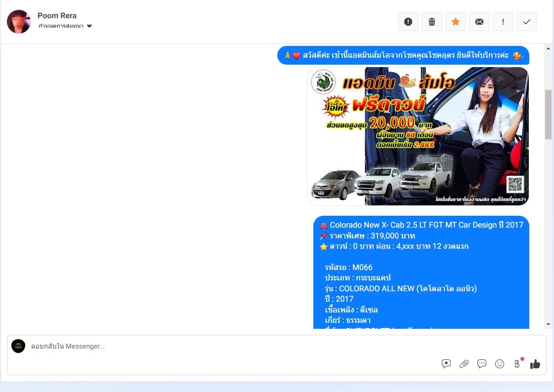Viewport: 554px width, 392px height.
Task: Mark conversation done with checkmark
Action: coord(526,22)
